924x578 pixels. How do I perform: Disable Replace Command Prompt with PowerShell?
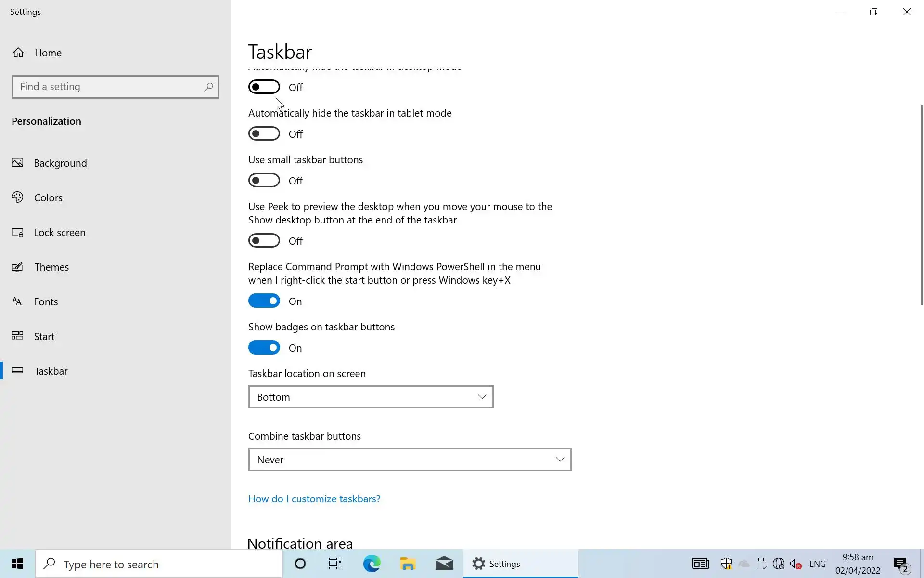(x=264, y=301)
